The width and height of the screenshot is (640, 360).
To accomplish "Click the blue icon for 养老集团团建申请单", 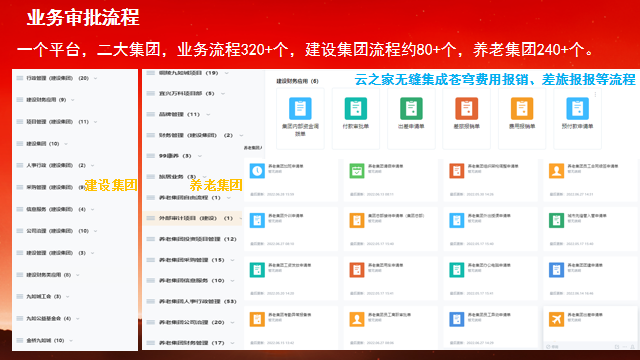I will (x=556, y=270).
